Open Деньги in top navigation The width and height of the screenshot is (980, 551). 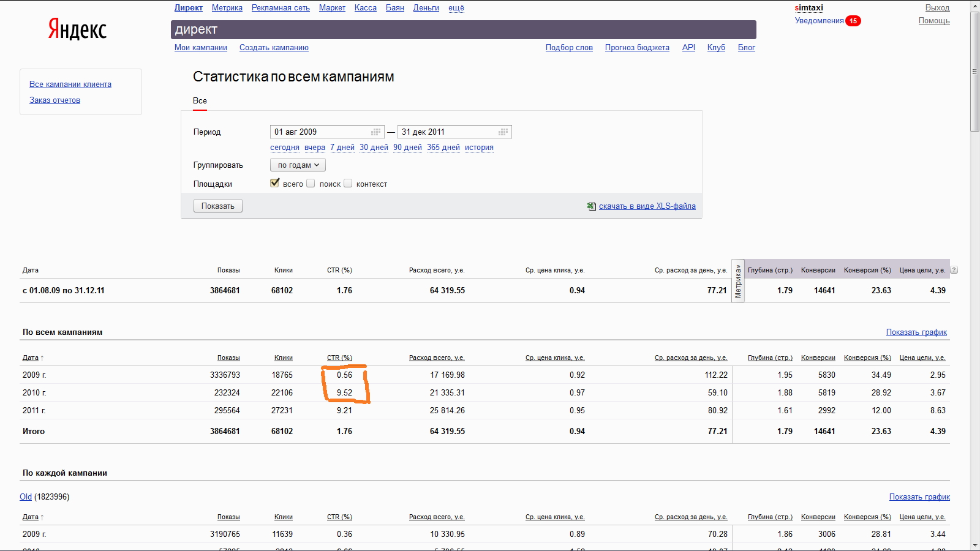click(426, 8)
